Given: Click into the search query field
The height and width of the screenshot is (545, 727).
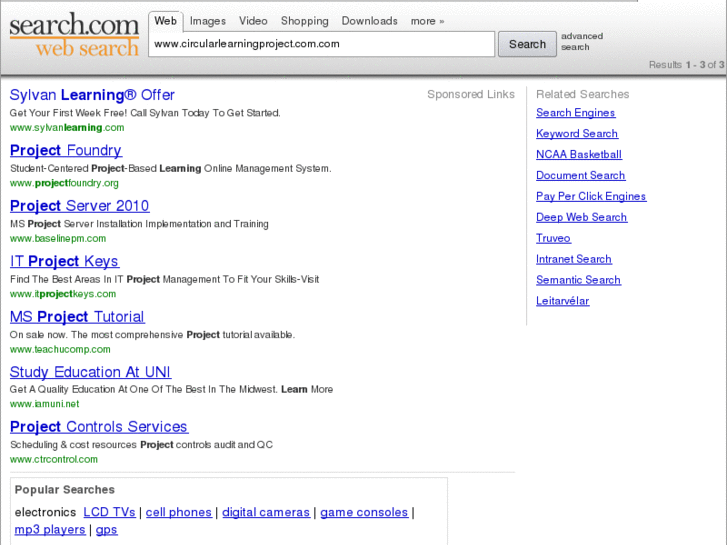Looking at the screenshot, I should pos(321,44).
